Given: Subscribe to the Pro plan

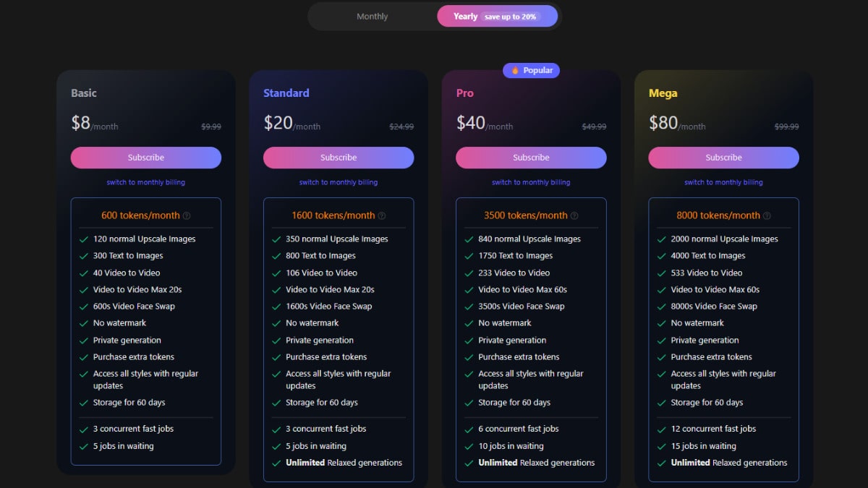Looking at the screenshot, I should point(531,158).
